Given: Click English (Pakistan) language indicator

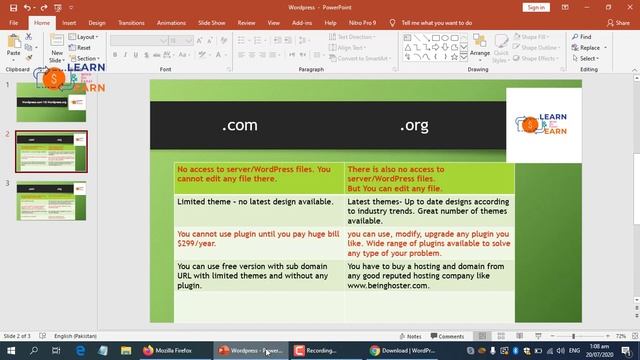Looking at the screenshot, I should (75, 336).
